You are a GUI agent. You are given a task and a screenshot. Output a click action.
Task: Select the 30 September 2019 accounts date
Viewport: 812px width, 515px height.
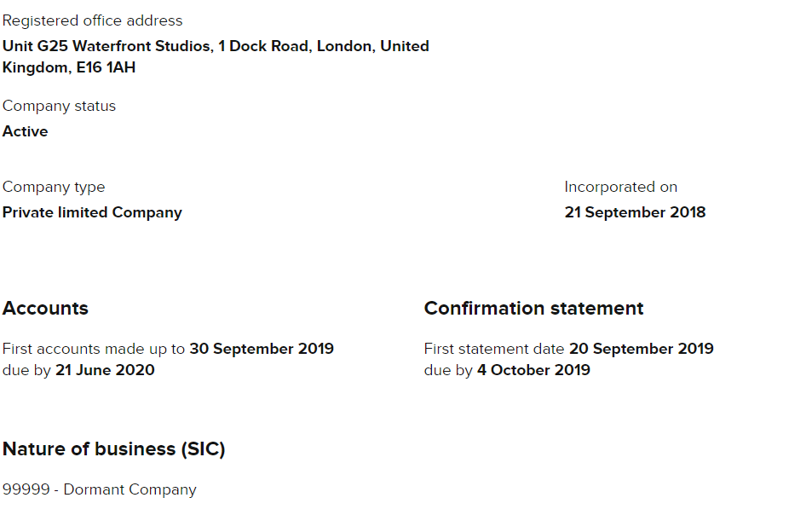coord(262,349)
